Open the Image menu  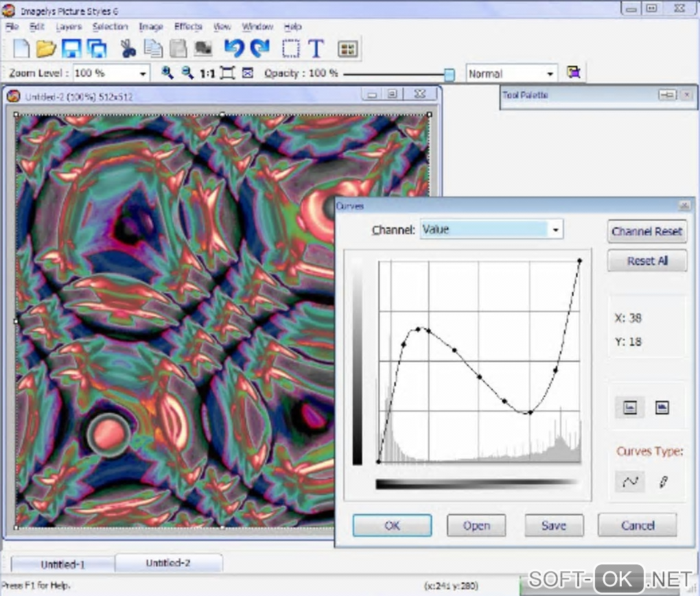coord(151,27)
